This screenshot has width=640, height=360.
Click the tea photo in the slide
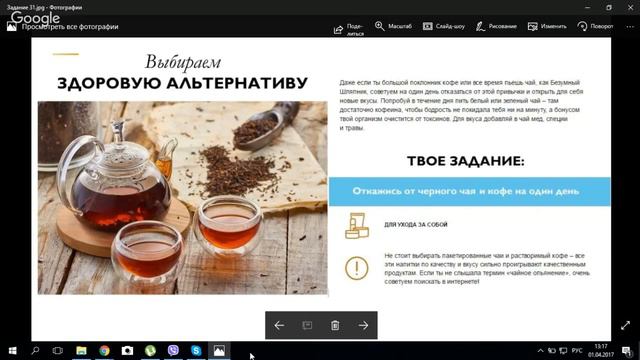click(182, 198)
